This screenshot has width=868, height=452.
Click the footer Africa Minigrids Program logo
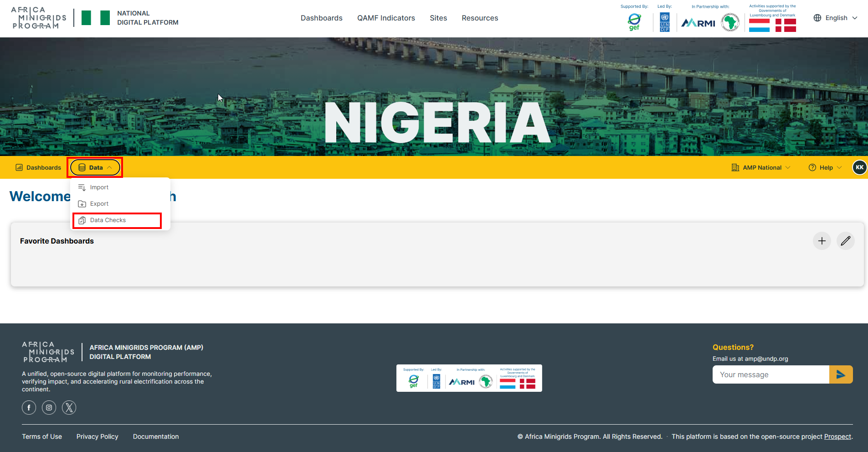tap(48, 352)
